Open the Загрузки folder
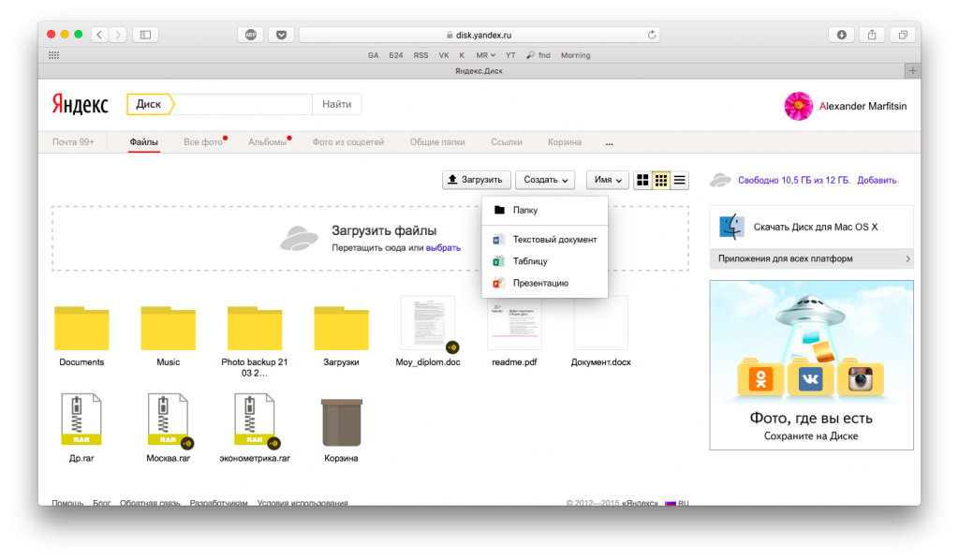The width and height of the screenshot is (959, 560). 341,329
